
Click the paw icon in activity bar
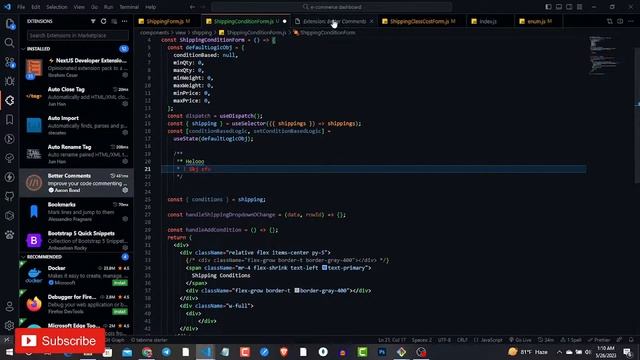pos(9,235)
